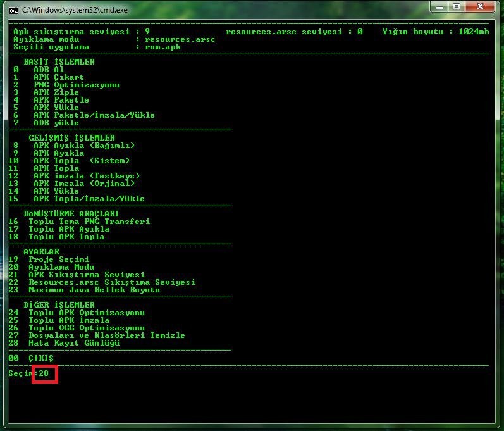
Task: Maximize the cmd.exe window
Action: (x=457, y=7)
